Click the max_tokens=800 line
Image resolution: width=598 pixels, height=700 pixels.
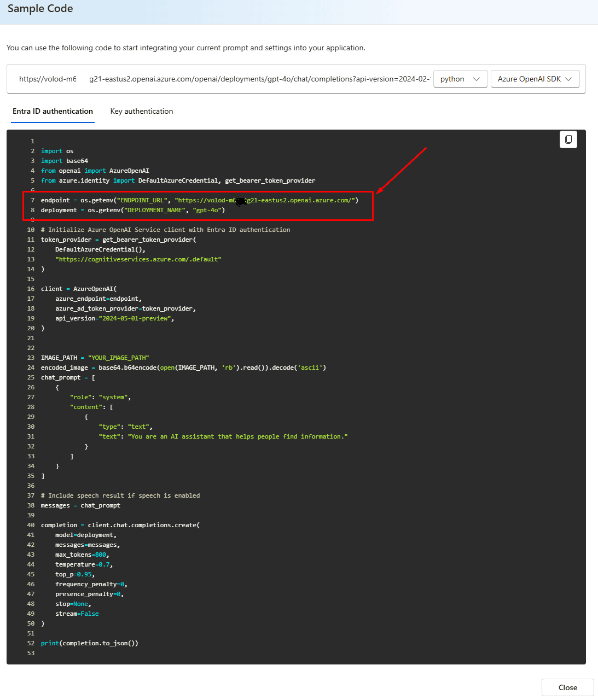[x=82, y=555]
